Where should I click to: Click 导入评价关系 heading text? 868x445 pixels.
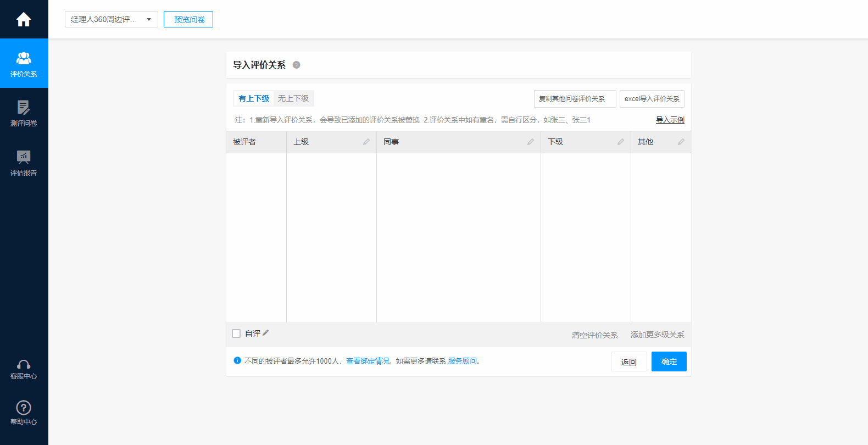[x=259, y=65]
